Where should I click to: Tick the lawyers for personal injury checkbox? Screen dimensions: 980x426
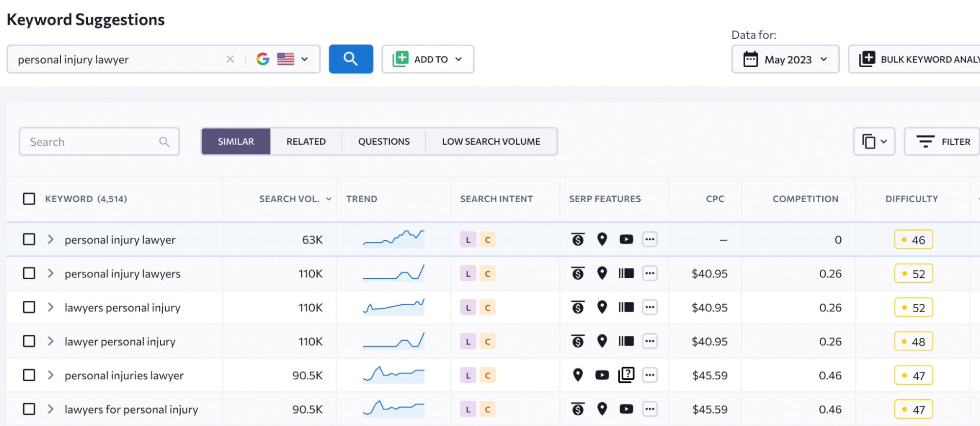29,409
